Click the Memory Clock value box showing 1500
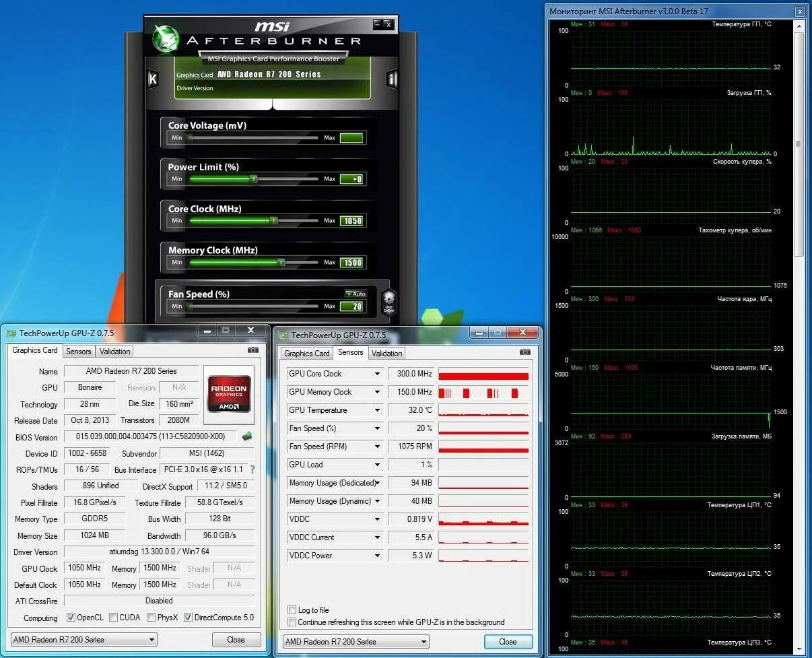 (351, 263)
